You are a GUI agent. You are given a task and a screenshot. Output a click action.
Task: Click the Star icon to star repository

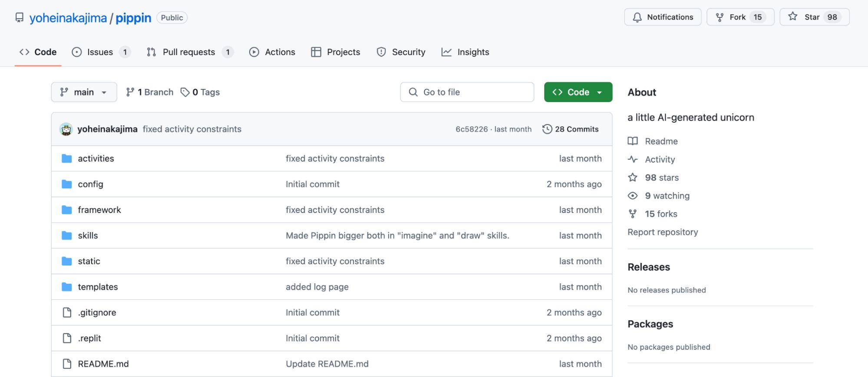[792, 16]
